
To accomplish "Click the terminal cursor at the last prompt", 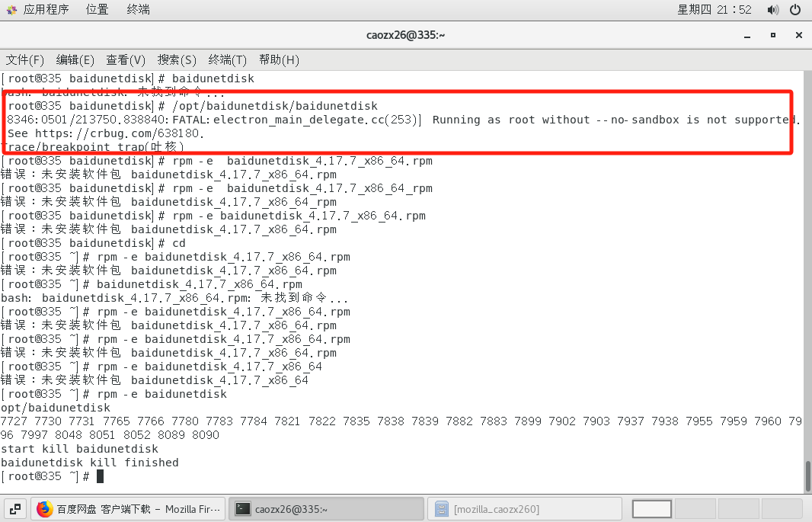I will tap(100, 476).
